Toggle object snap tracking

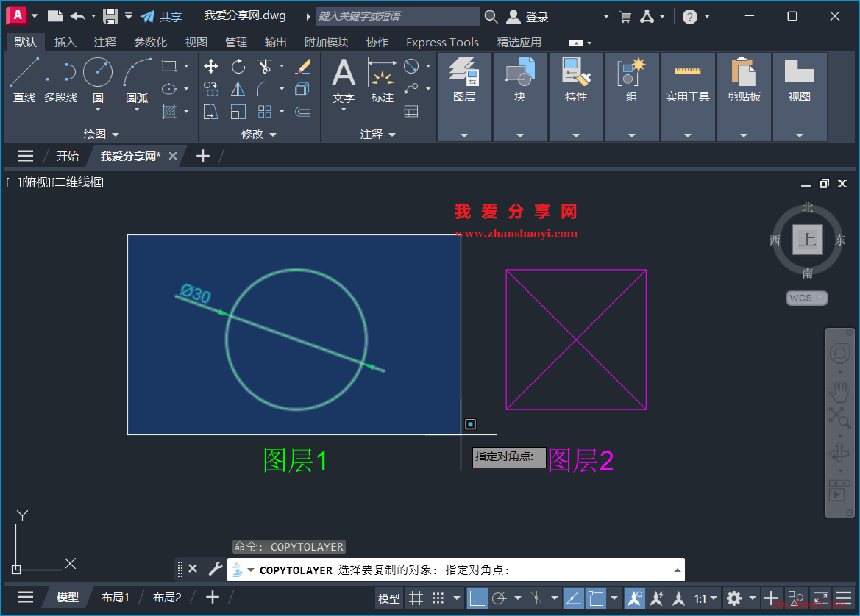click(573, 598)
